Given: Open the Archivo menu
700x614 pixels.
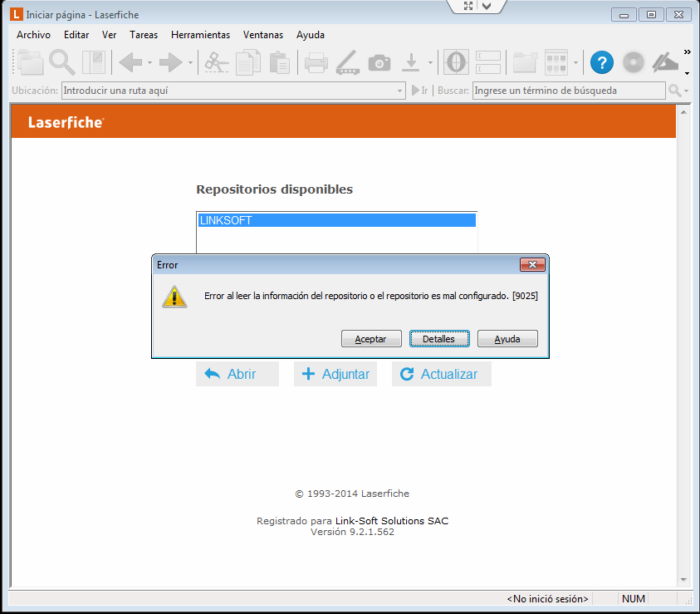Looking at the screenshot, I should (x=33, y=35).
